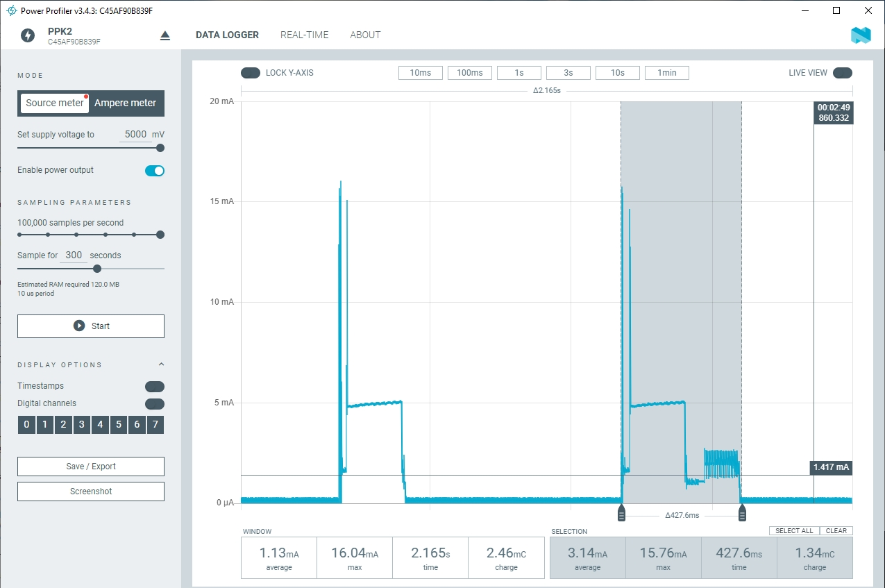Toggle digital channel 1
885x588 pixels.
point(44,425)
